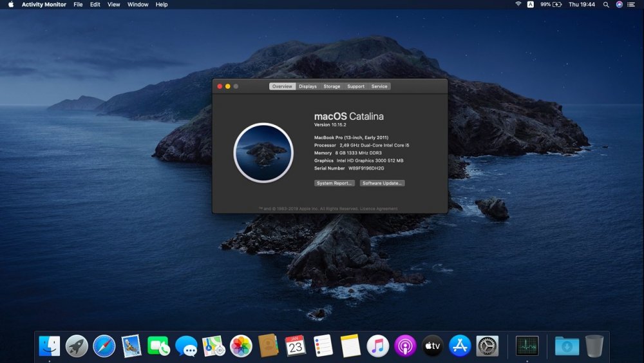The width and height of the screenshot is (644, 363).
Task: Open Safari compass icon in Dock
Action: click(x=104, y=346)
